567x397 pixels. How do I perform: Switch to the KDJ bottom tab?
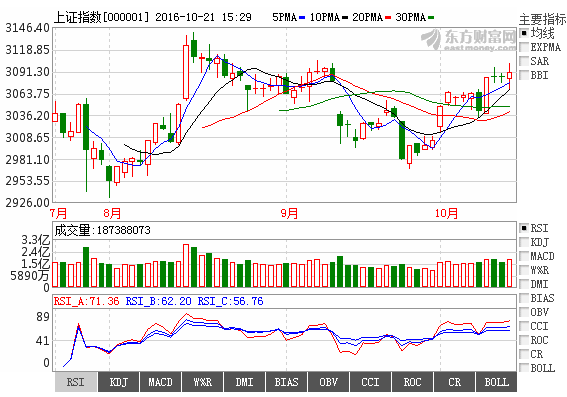point(119,382)
